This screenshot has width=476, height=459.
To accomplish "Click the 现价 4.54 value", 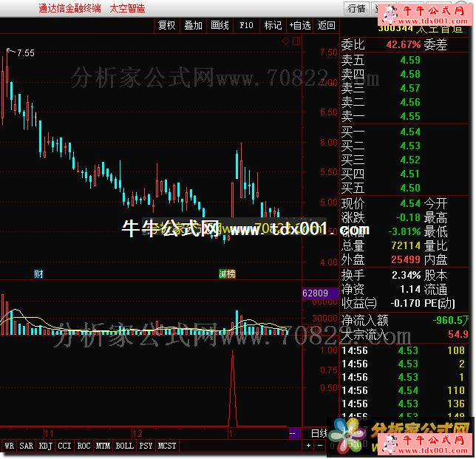I will [410, 203].
